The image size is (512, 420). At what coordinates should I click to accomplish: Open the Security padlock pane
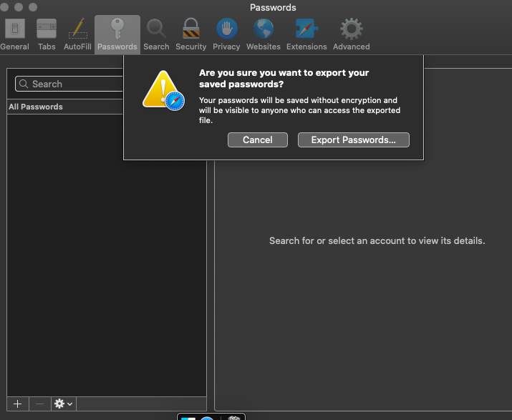pyautogui.click(x=191, y=34)
